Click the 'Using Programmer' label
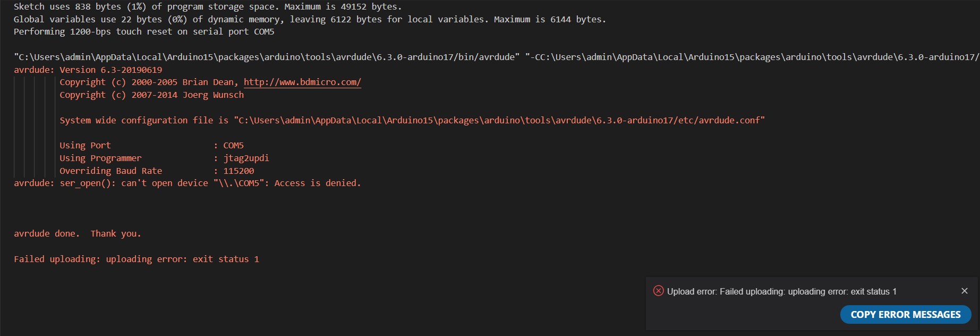Screen dimensions: 980x336 click(100, 158)
